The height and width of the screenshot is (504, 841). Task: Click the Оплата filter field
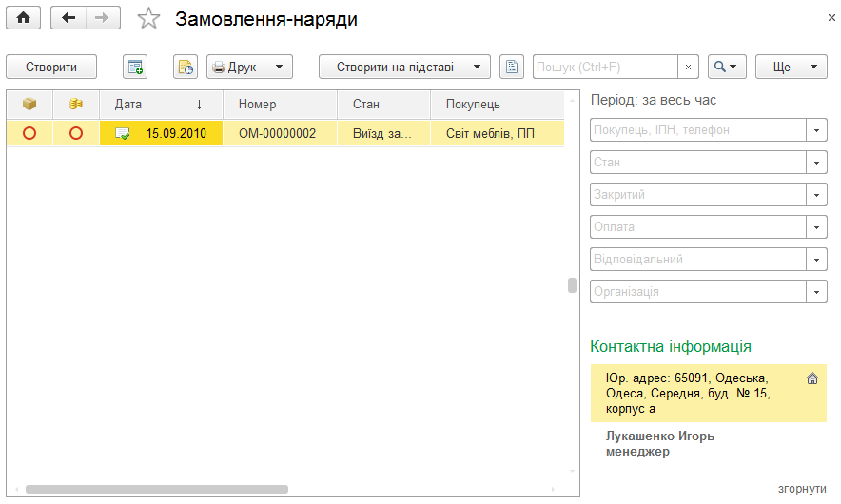[x=697, y=226]
